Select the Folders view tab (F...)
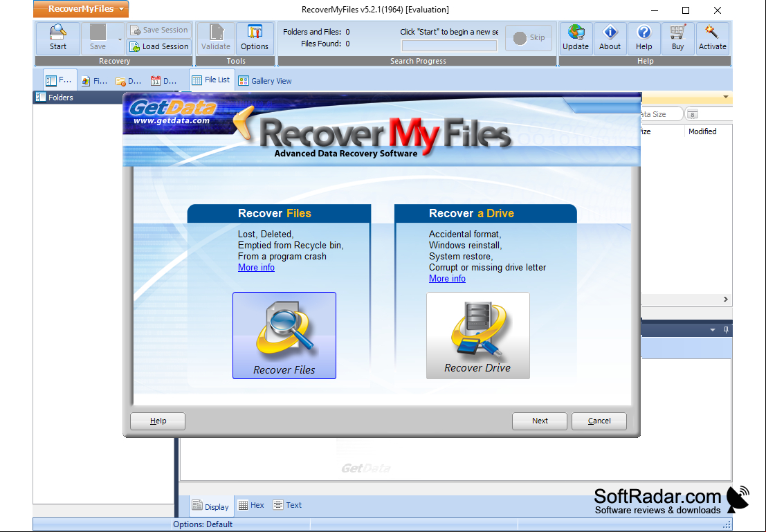The width and height of the screenshot is (766, 532). 60,80
